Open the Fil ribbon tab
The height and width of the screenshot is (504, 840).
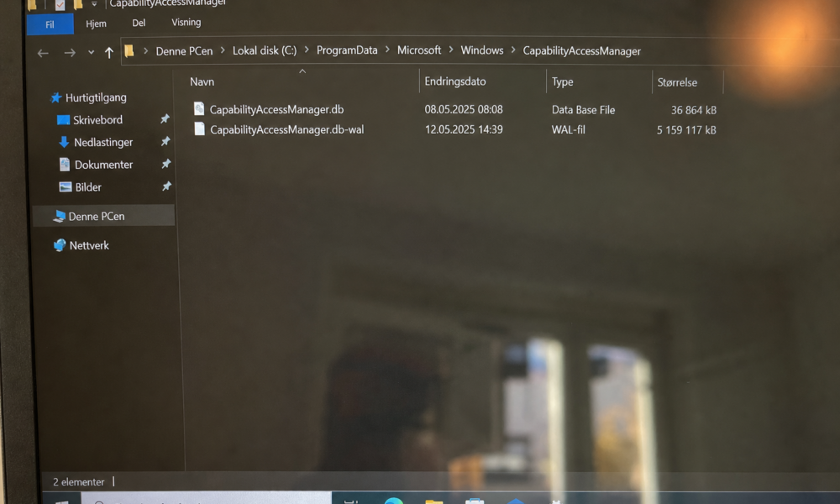50,24
